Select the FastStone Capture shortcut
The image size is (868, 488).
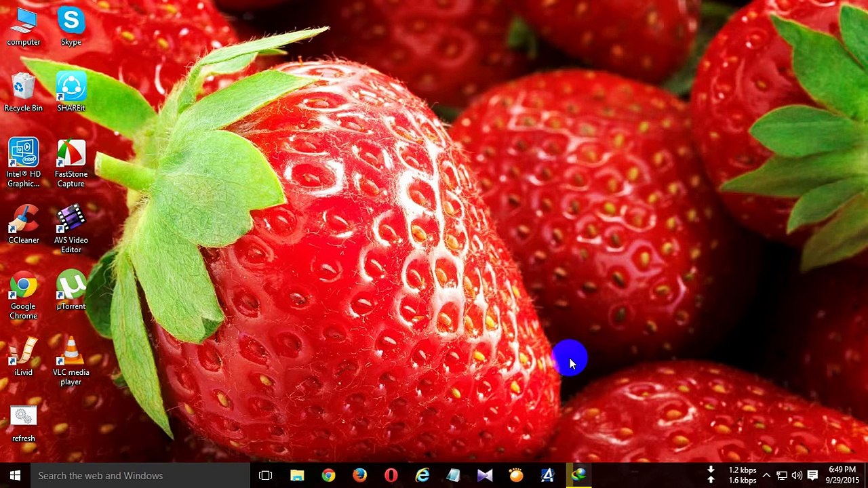pyautogui.click(x=71, y=163)
